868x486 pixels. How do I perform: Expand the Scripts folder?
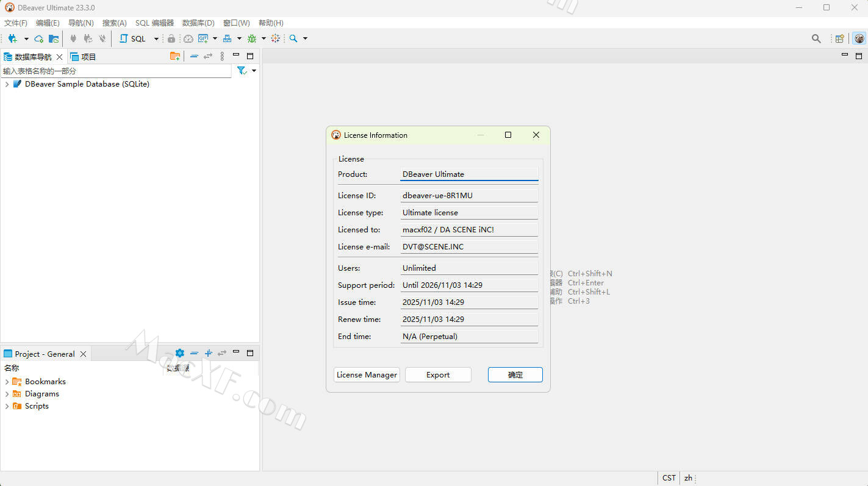coord(7,406)
